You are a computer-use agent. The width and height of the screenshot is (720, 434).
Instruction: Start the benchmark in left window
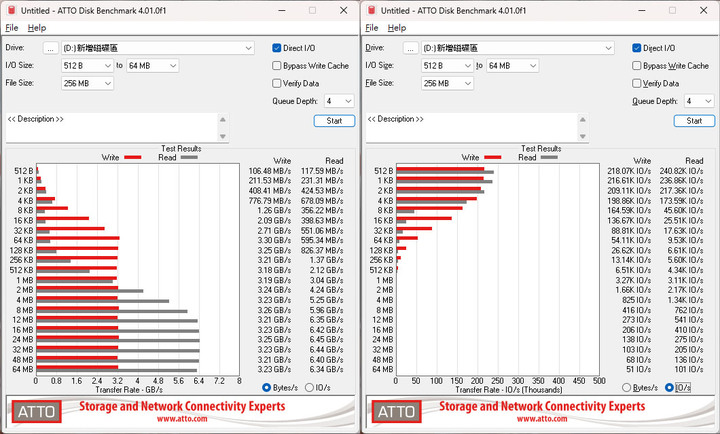[x=334, y=121]
